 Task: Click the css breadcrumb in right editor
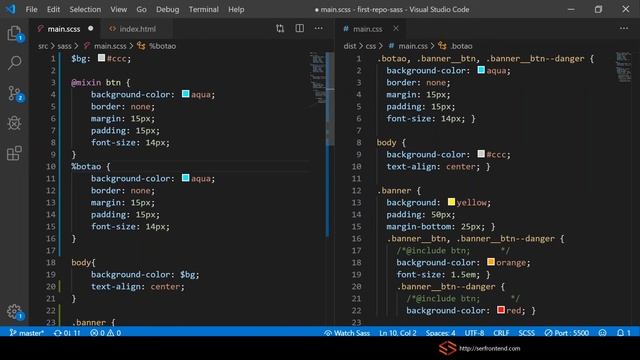(371, 46)
